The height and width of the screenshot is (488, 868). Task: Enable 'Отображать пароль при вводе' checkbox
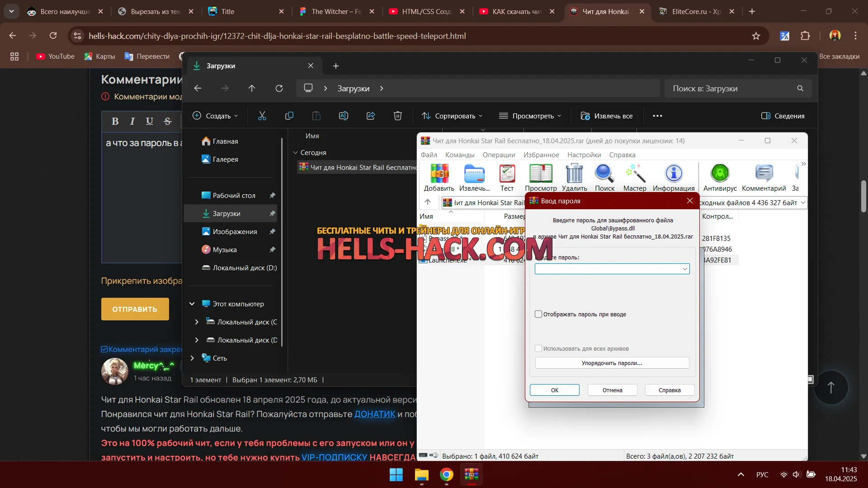pyautogui.click(x=538, y=314)
